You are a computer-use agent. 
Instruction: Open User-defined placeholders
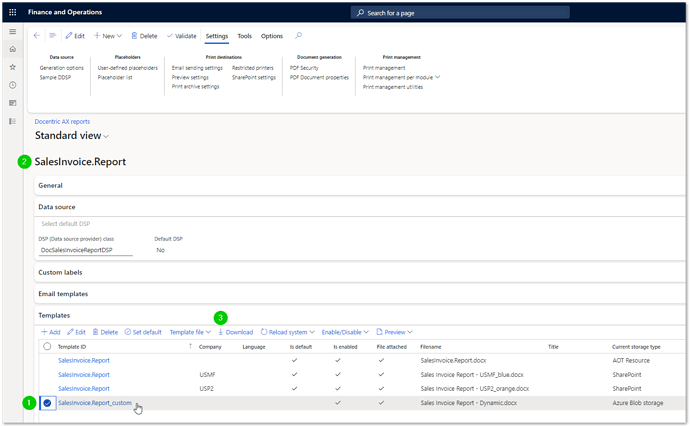[x=128, y=68]
